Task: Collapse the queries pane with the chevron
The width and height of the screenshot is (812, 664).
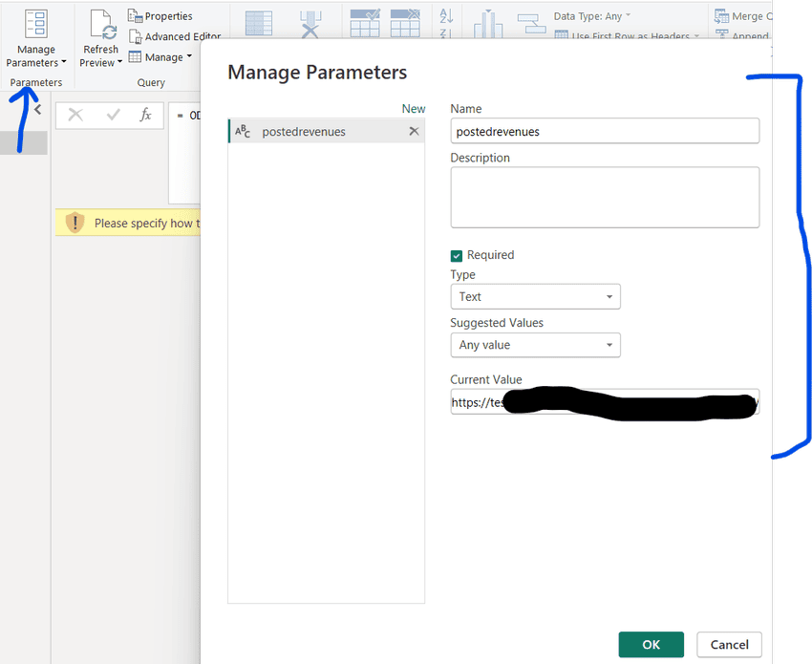Action: point(36,109)
